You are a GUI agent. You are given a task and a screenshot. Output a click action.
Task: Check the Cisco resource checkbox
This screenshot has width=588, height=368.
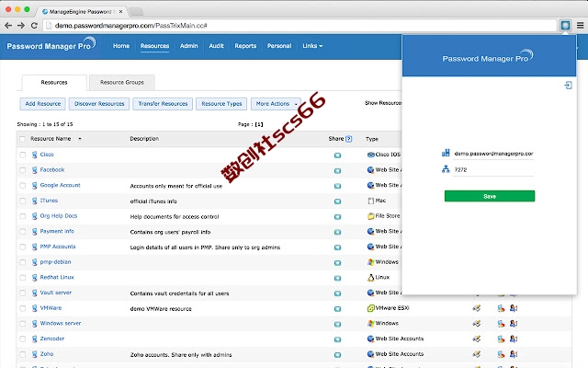click(22, 155)
